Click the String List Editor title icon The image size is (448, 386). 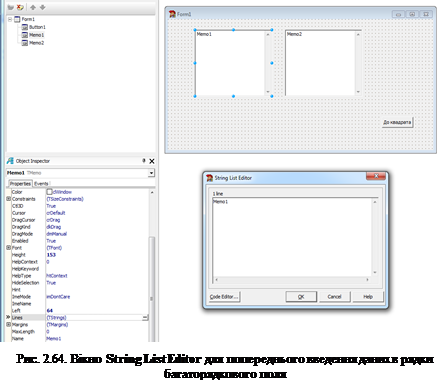pyautogui.click(x=209, y=178)
